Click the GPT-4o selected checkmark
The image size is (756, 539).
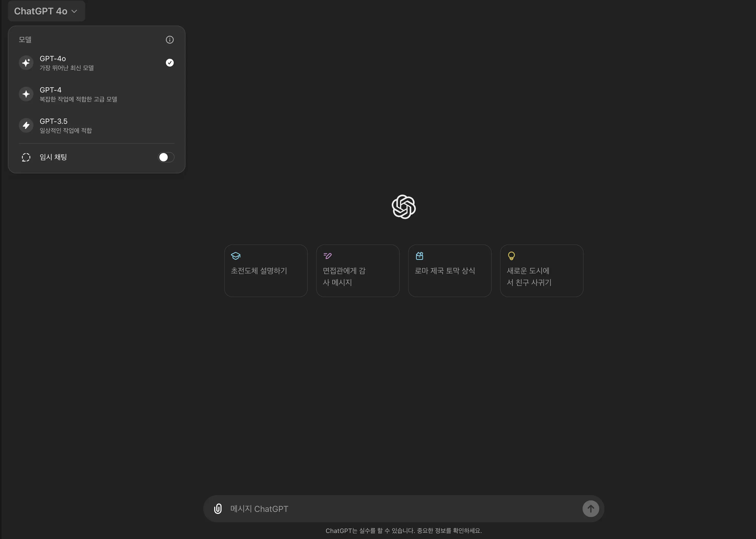click(170, 63)
